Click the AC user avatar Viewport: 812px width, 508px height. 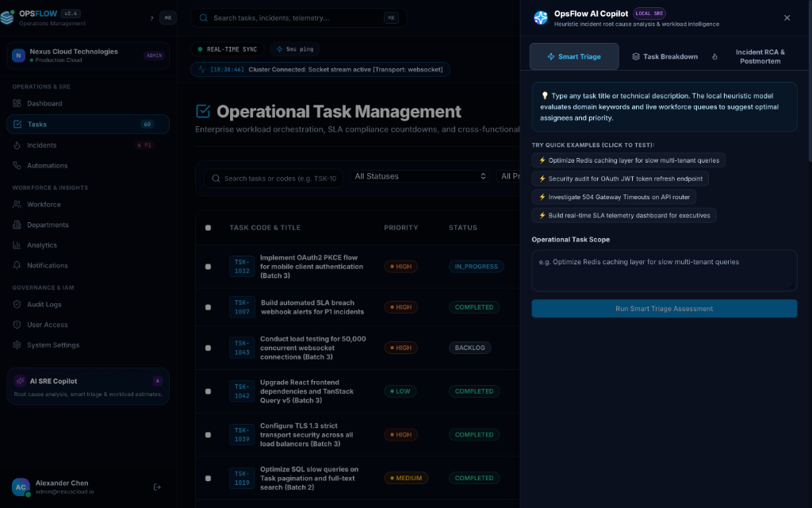pyautogui.click(x=21, y=487)
